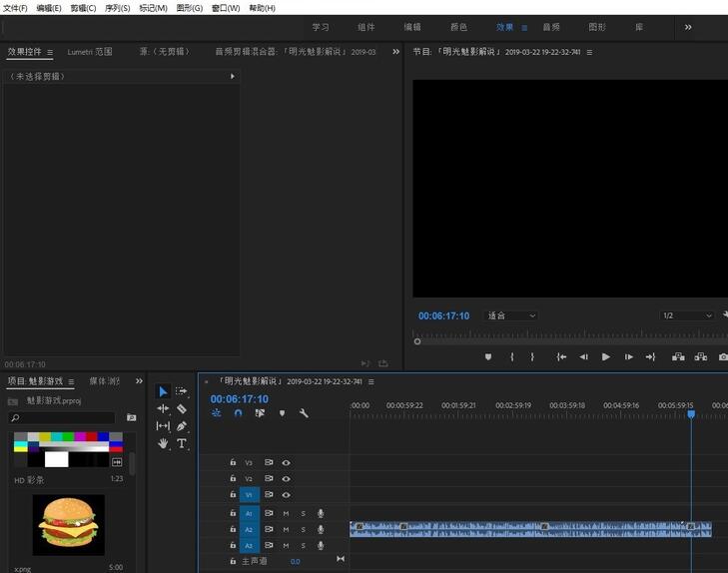Viewport: 728px width, 573px height.
Task: Expand the workspace overflow chevron
Action: pos(688,27)
